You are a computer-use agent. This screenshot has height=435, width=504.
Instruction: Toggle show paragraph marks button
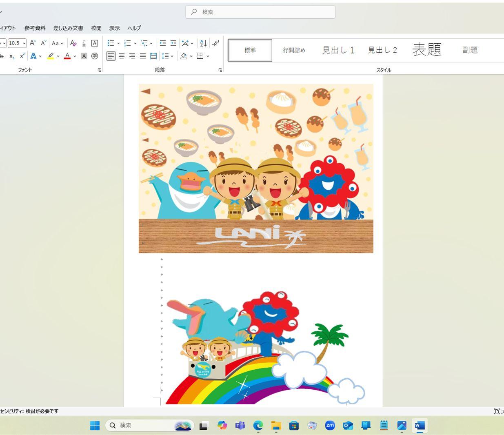coord(216,43)
